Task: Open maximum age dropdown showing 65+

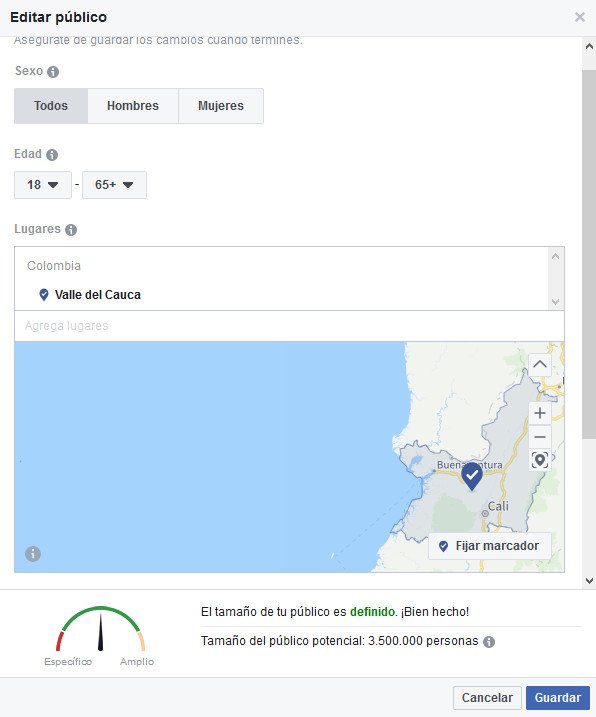Action: pyautogui.click(x=114, y=185)
